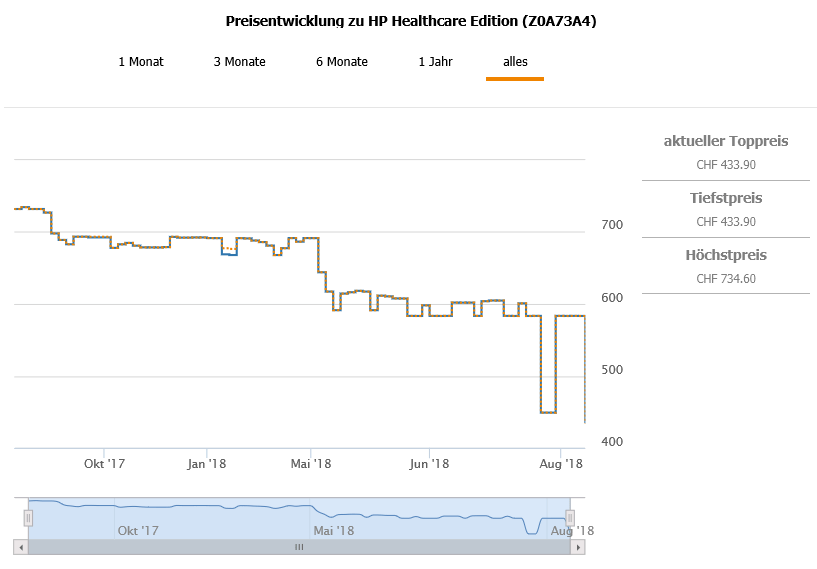Click the Höchstpreis value CHF 734.60
The image size is (817, 569).
(x=725, y=278)
